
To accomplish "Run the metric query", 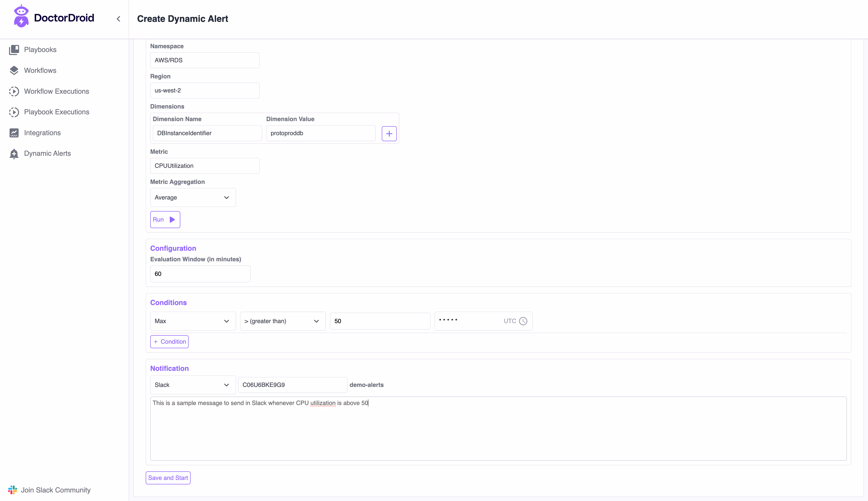I will coord(165,220).
